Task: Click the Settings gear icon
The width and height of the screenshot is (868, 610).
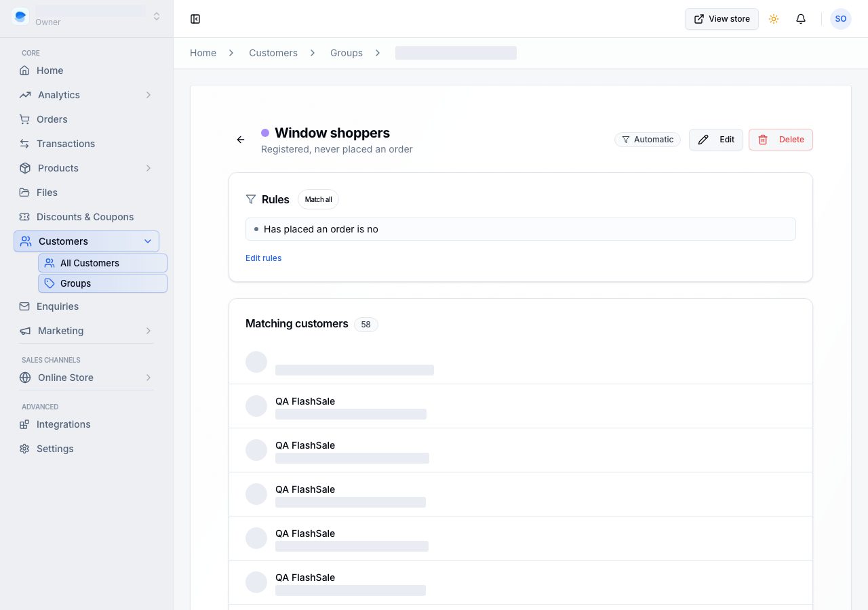Action: pyautogui.click(x=24, y=449)
